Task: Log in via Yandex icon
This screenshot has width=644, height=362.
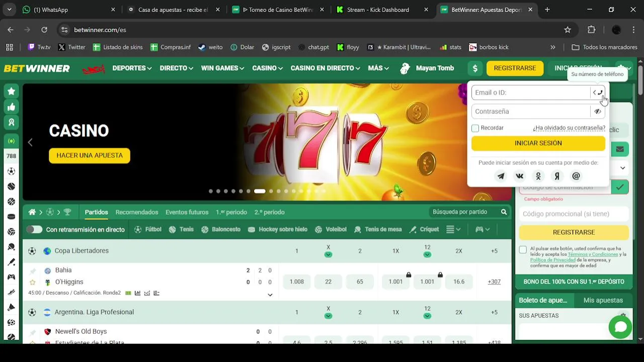Action: pos(557,176)
